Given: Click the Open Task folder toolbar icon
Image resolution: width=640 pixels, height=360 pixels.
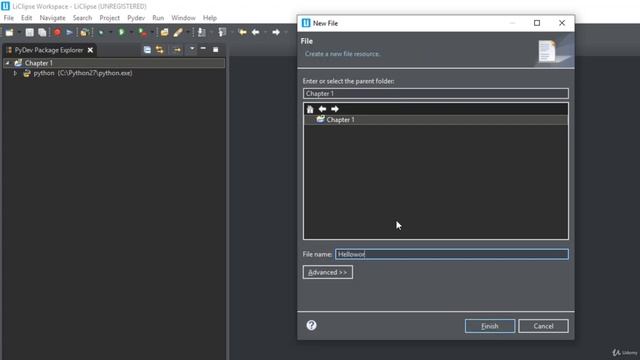Looking at the screenshot, I should (x=164, y=32).
